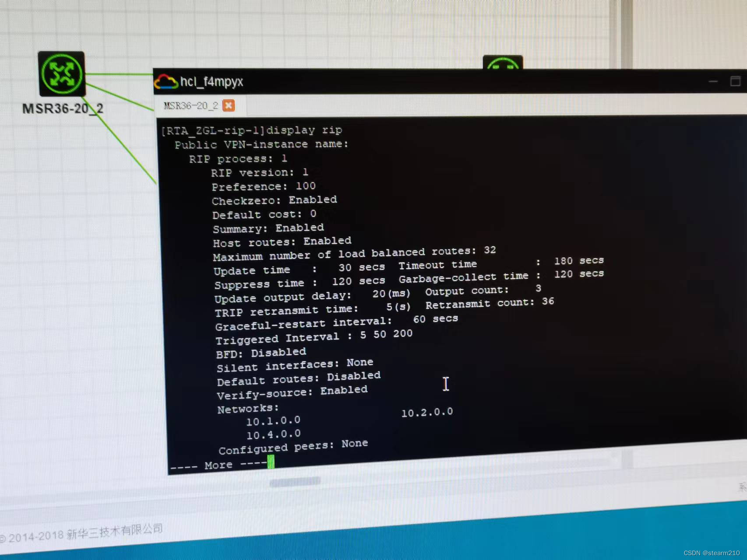Viewport: 747px width, 560px height.
Task: Click the 'Silent interfaces: None' line
Action: pyautogui.click(x=295, y=365)
